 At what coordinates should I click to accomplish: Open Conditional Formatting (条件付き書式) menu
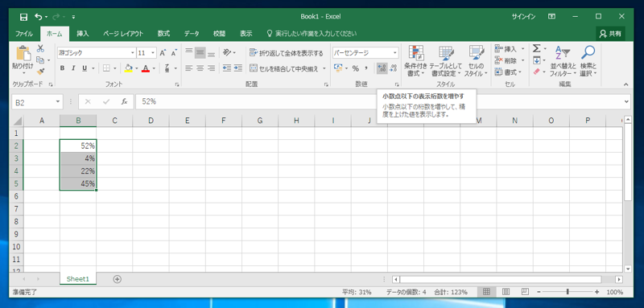point(415,60)
